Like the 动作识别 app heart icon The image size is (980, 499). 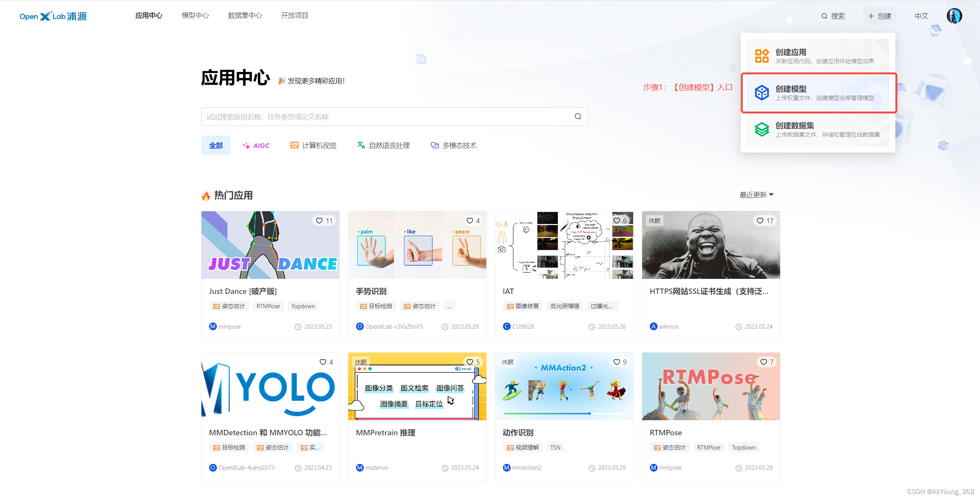[x=617, y=362]
